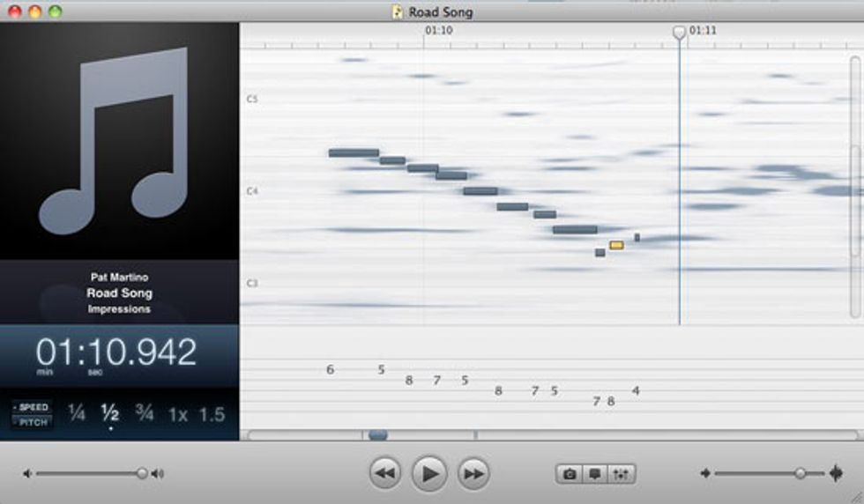Click the 01:10.942 time display
Screen dimensions: 864x504
116,352
